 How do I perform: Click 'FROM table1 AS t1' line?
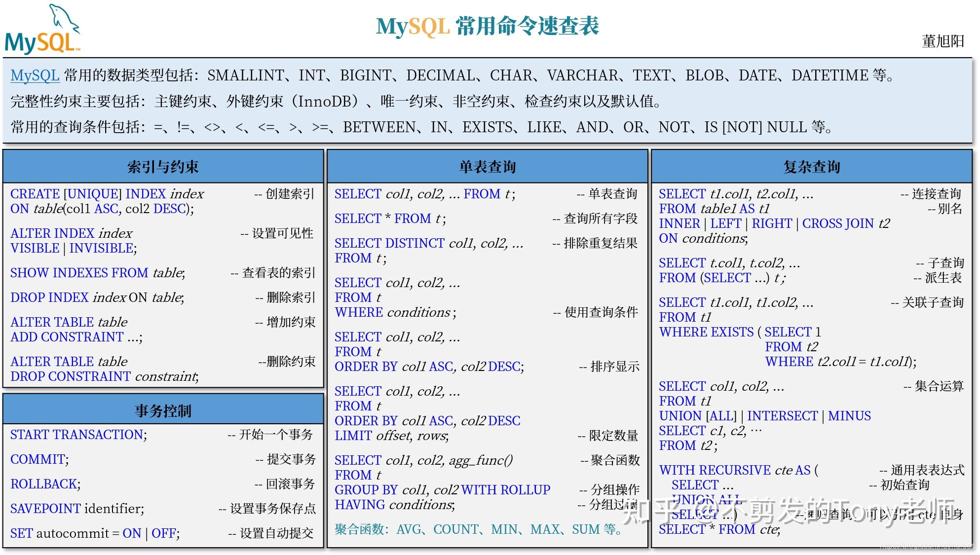[714, 209]
